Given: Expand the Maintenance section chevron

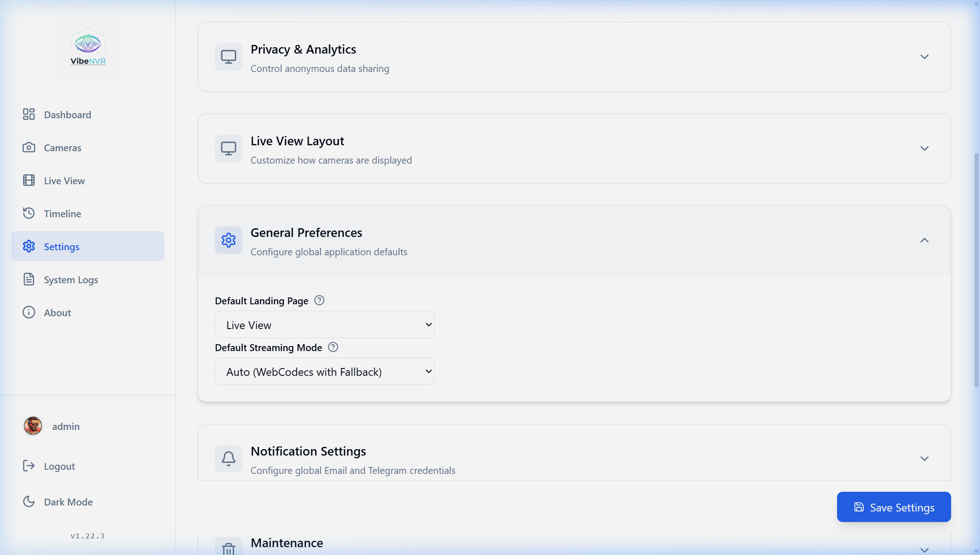Looking at the screenshot, I should point(925,550).
